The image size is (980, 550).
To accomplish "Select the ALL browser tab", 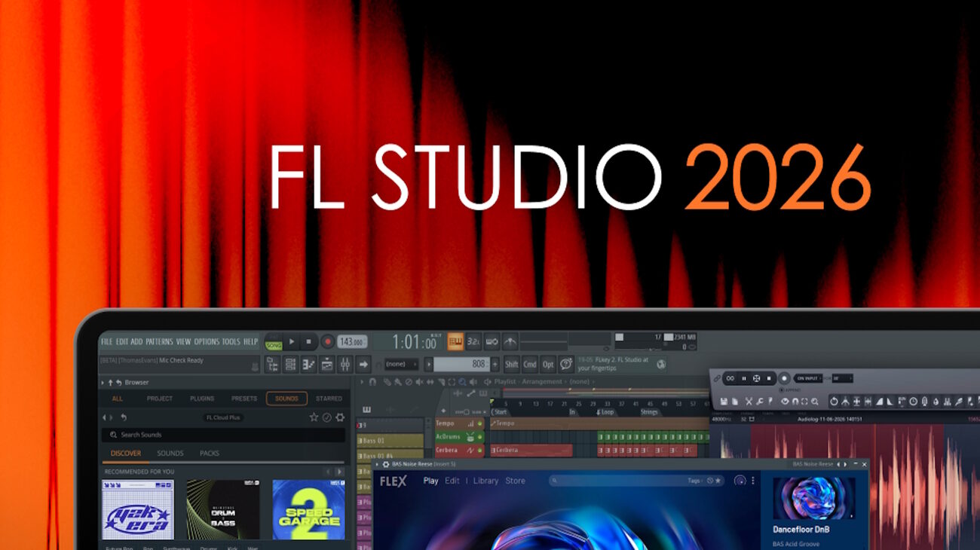I will click(x=117, y=399).
